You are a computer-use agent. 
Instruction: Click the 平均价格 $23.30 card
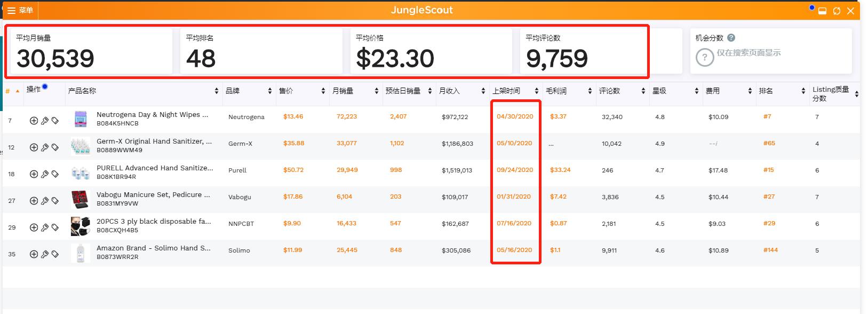pyautogui.click(x=431, y=51)
